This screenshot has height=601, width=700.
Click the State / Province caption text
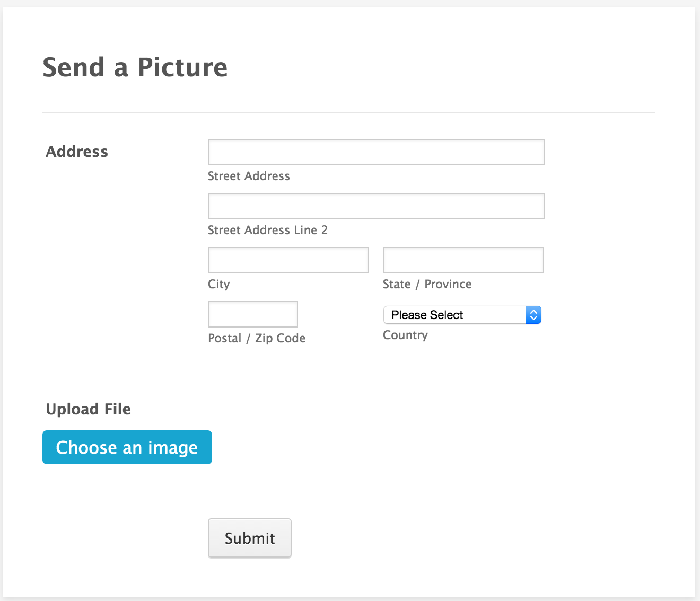(427, 284)
